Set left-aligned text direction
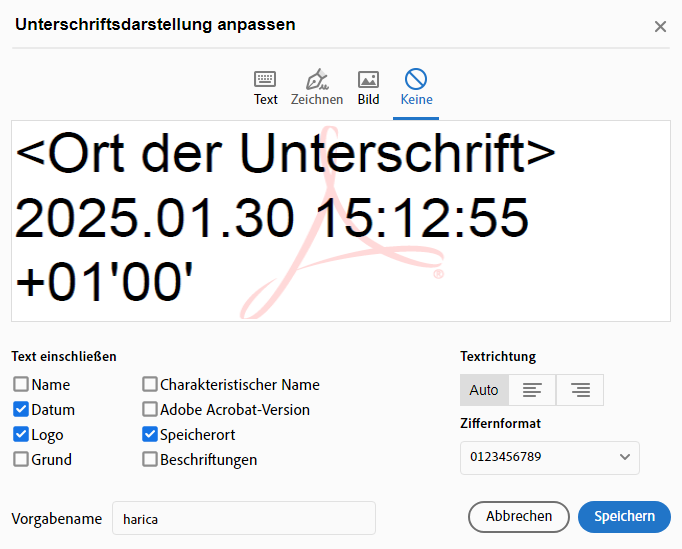This screenshot has height=549, width=682. point(533,390)
